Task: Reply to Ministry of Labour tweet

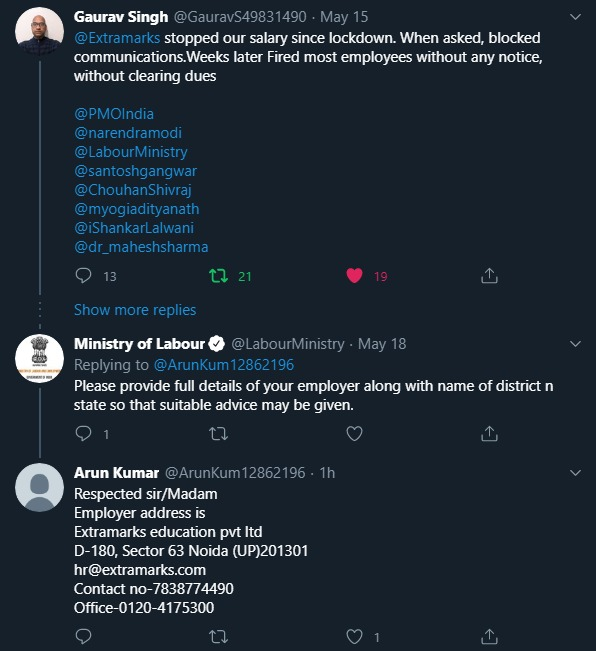Action: click(x=83, y=433)
